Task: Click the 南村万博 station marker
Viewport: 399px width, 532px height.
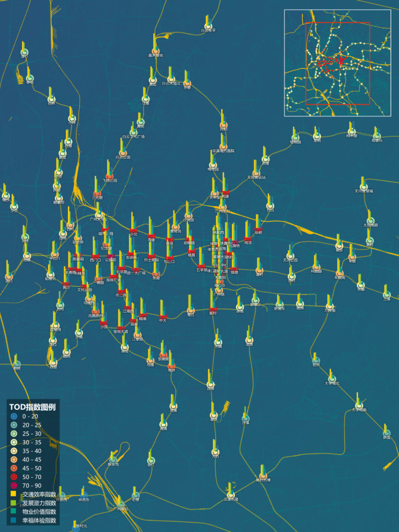Action: [263, 476]
